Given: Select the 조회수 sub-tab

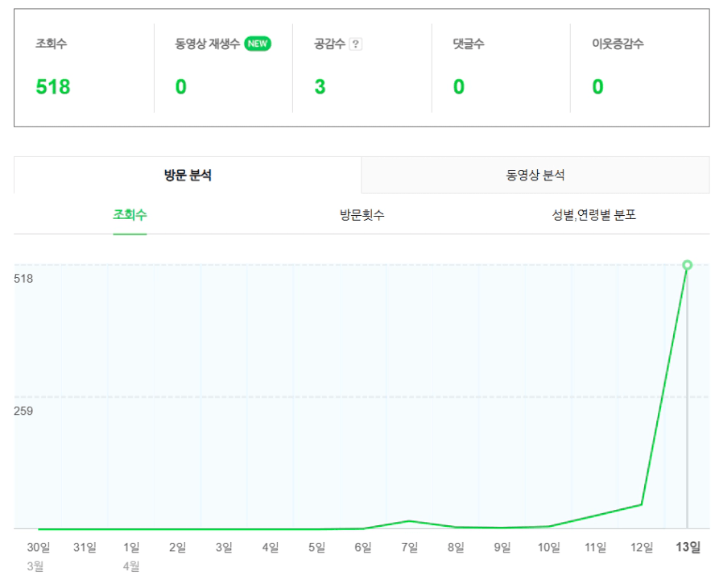Looking at the screenshot, I should 130,215.
